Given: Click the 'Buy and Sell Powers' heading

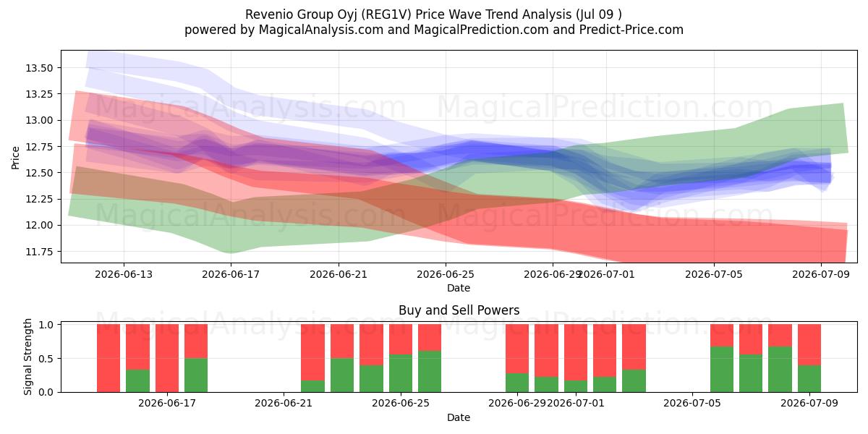Looking at the screenshot, I should click(x=459, y=310).
